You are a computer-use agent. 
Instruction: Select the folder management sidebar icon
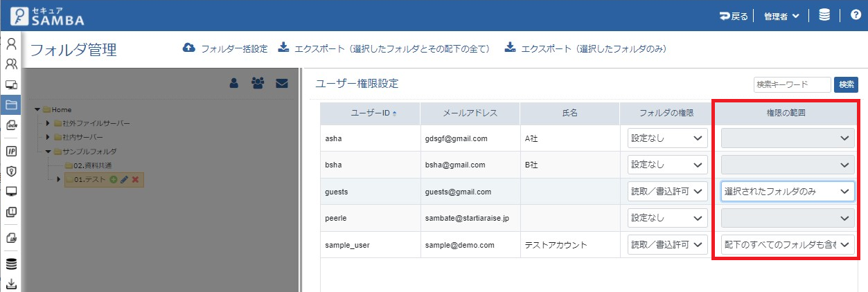point(11,105)
